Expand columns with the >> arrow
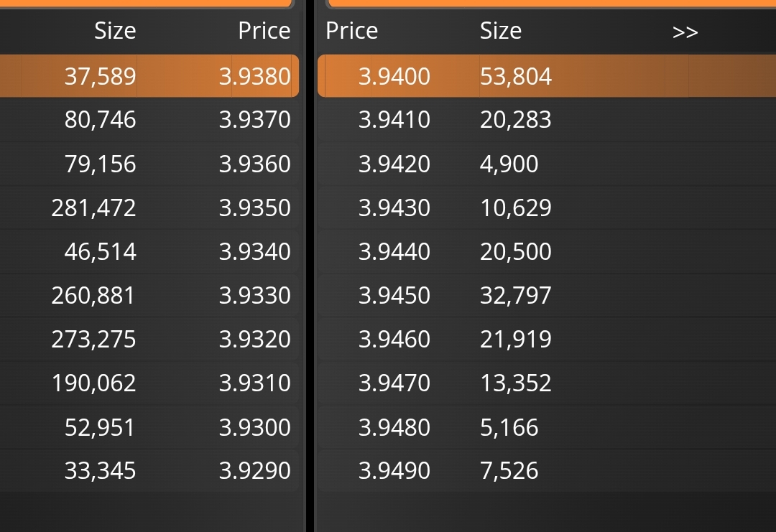The width and height of the screenshot is (776, 532). click(685, 32)
